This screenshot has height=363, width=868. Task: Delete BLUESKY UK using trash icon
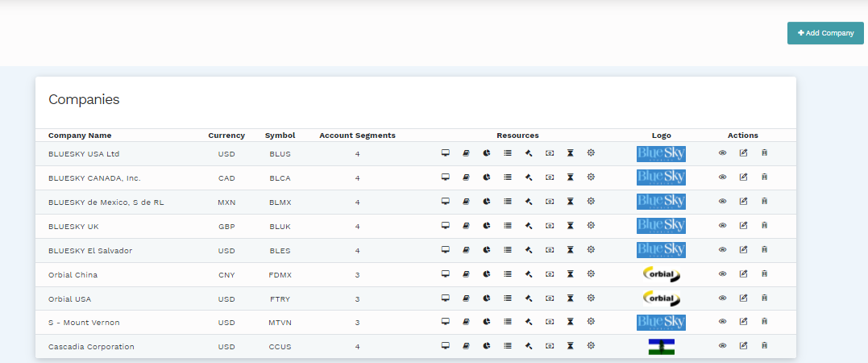[x=764, y=226]
